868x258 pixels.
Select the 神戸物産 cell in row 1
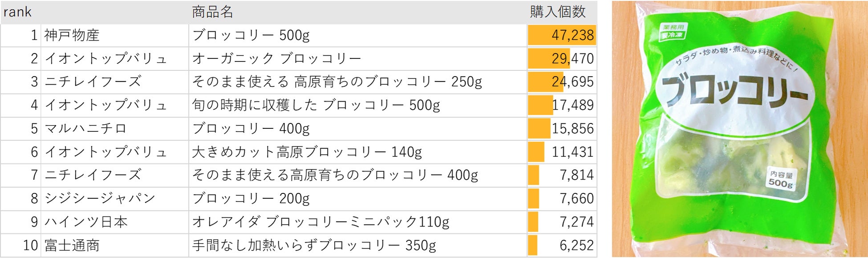pos(72,35)
